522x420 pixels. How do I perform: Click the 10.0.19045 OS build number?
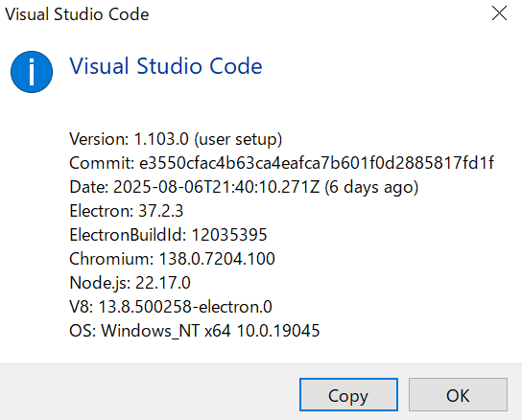[278, 331]
